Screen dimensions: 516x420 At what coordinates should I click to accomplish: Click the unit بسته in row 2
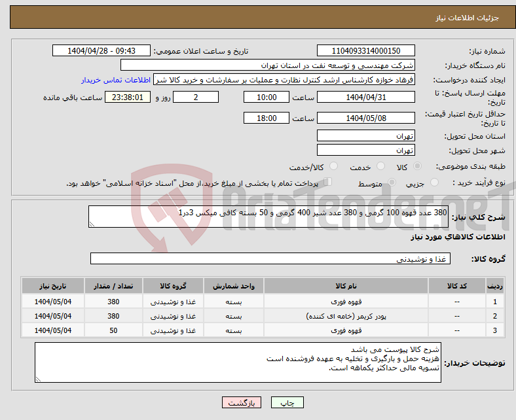(234, 316)
